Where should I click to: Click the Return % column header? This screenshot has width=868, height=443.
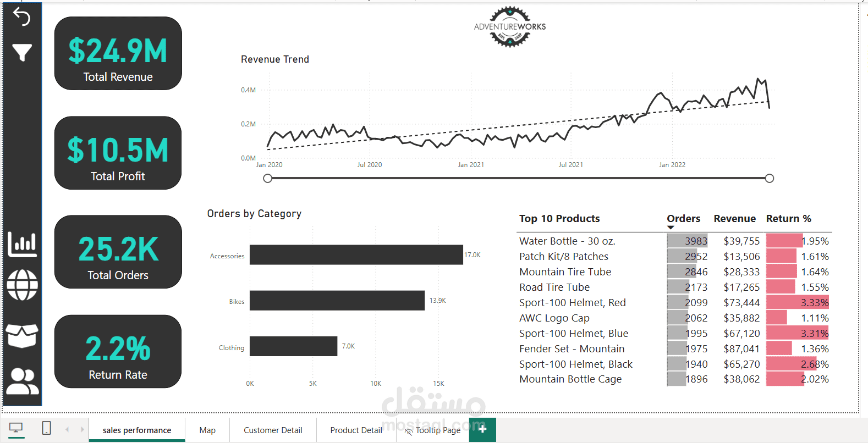click(788, 219)
